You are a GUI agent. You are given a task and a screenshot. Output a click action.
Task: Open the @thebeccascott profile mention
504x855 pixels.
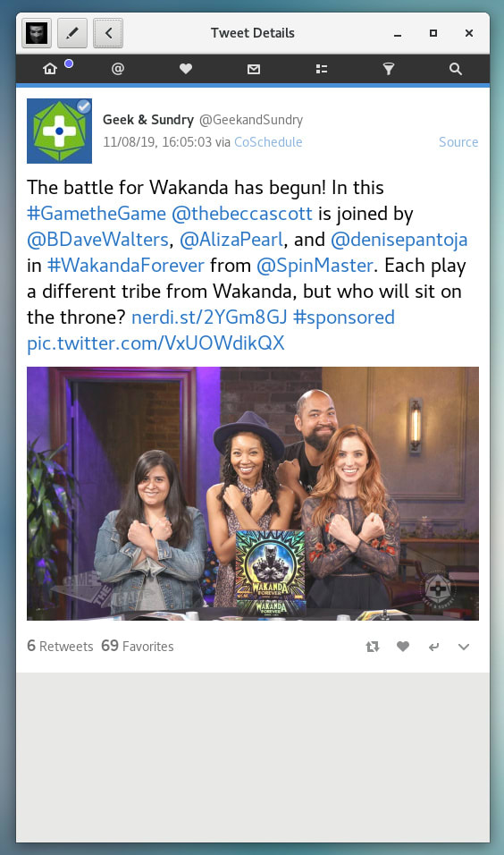[x=242, y=213]
